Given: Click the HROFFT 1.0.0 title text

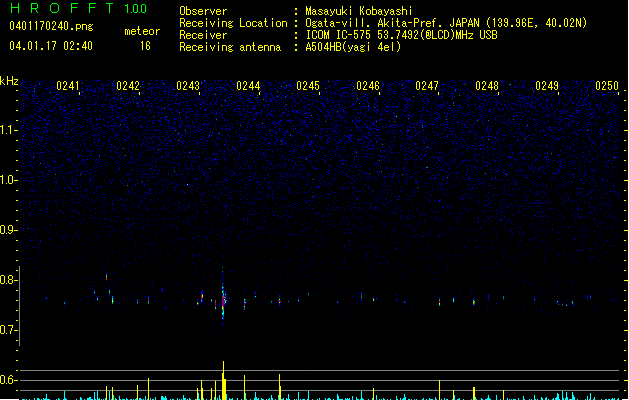Looking at the screenshot, I should (x=79, y=8).
